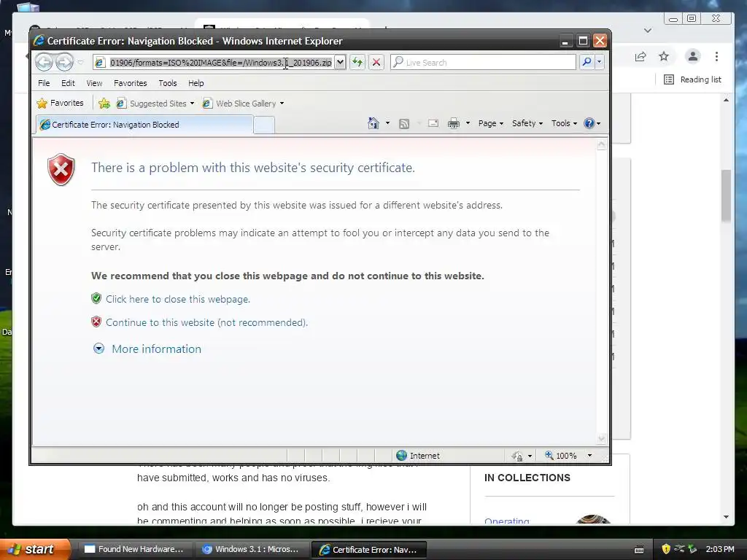Go forward with the IE Forward arrow
Screen dimensions: 747x560
click(x=64, y=62)
